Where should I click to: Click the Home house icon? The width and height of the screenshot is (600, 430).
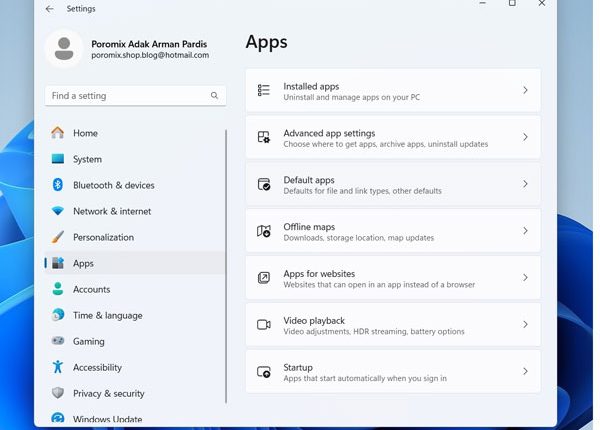(58, 133)
